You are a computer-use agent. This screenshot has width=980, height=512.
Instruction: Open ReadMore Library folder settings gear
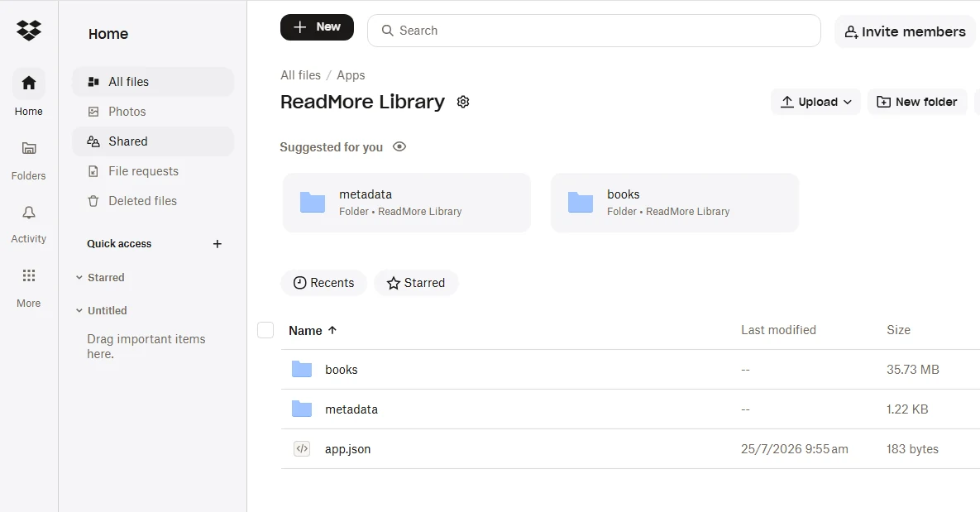point(463,102)
